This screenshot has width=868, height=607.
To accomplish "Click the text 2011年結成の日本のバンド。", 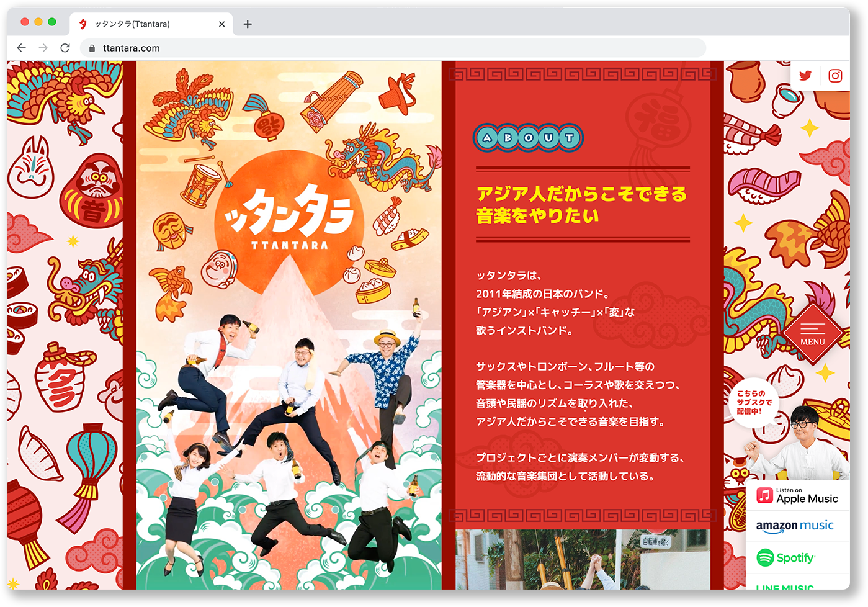I will tap(543, 294).
